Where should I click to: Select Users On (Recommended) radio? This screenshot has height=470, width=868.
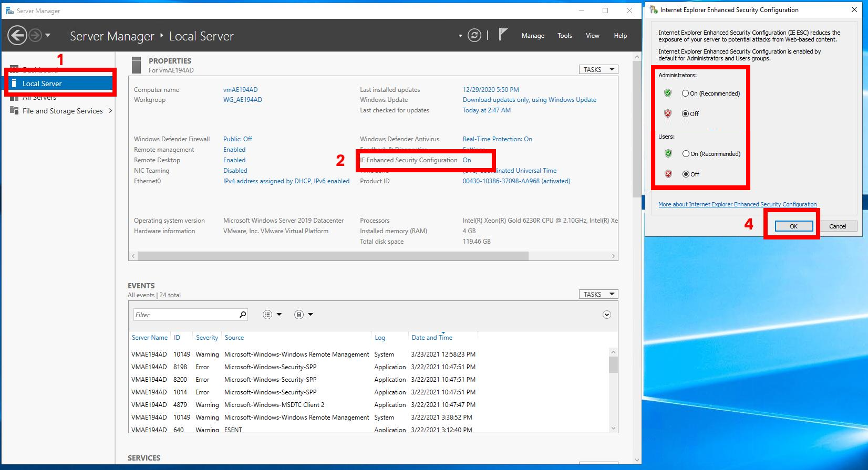coord(686,154)
